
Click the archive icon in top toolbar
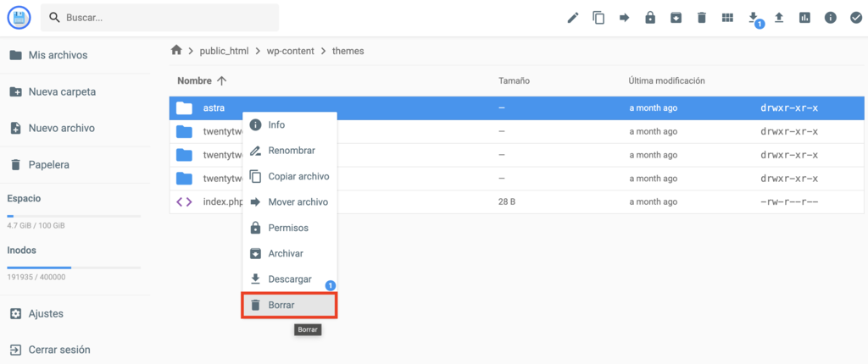(x=676, y=18)
